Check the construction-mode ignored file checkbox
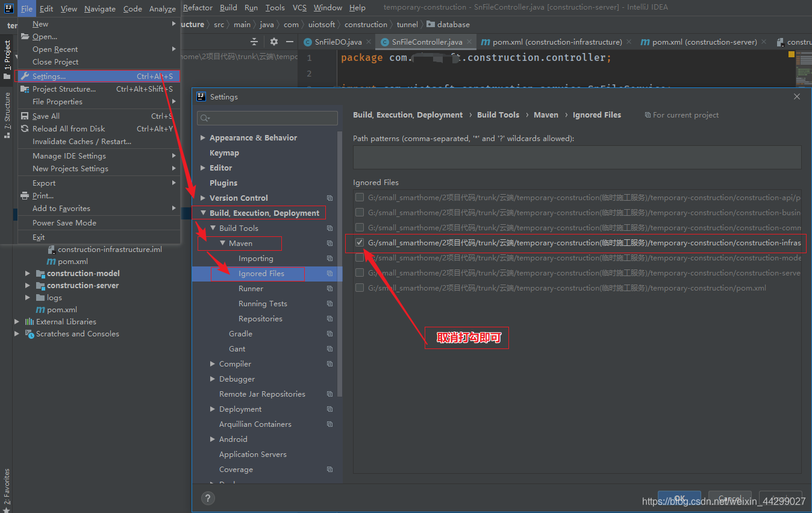Screen dimensions: 812x513 (x=360, y=257)
